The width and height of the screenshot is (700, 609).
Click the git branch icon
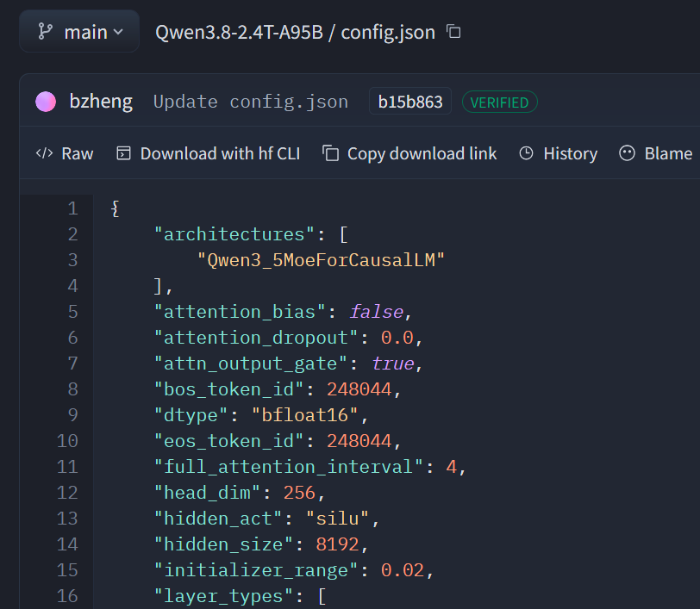tap(45, 32)
